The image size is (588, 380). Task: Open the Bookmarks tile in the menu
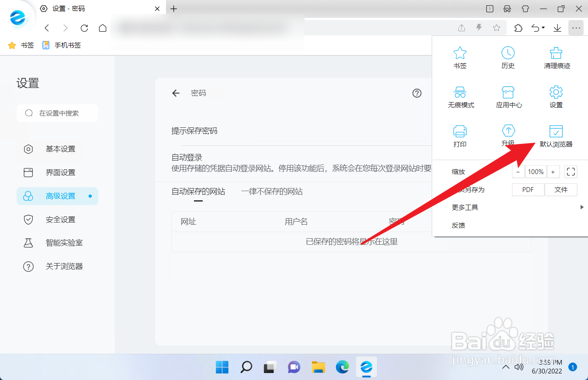[x=460, y=58]
